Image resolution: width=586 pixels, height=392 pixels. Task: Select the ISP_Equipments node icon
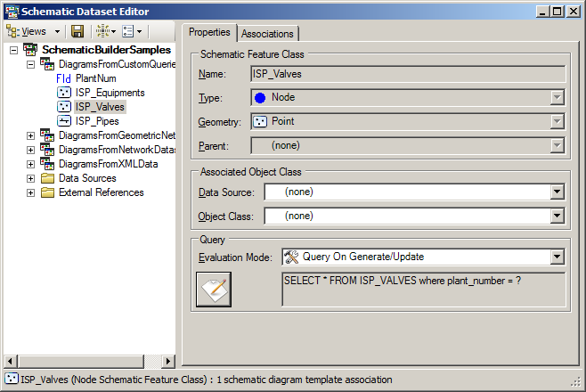pyautogui.click(x=64, y=93)
